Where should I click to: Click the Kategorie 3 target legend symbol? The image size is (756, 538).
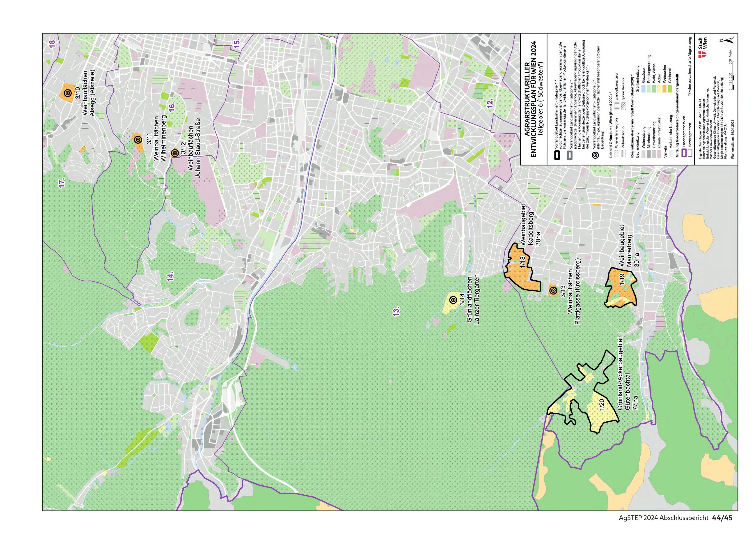tap(595, 155)
